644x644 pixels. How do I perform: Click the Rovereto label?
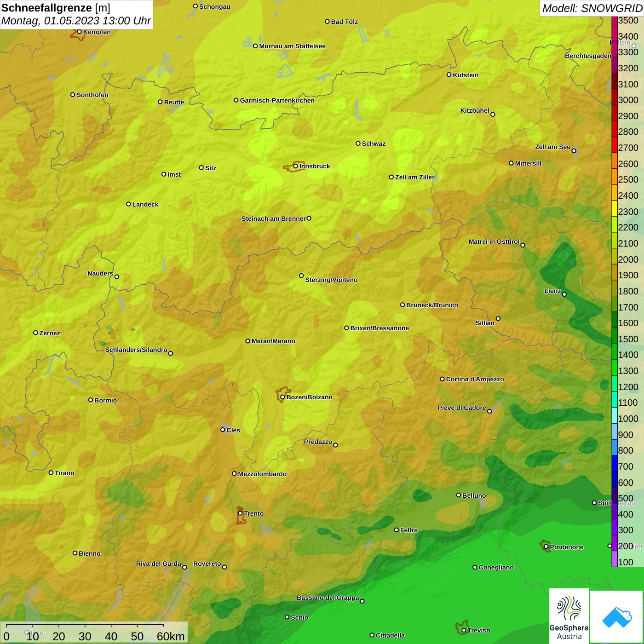[207, 563]
